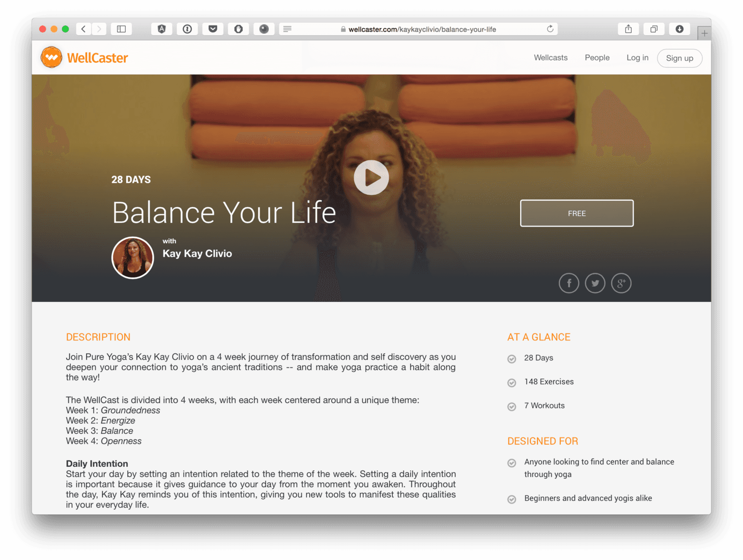
Task: Open Reader view icon in address bar
Action: 288,29
